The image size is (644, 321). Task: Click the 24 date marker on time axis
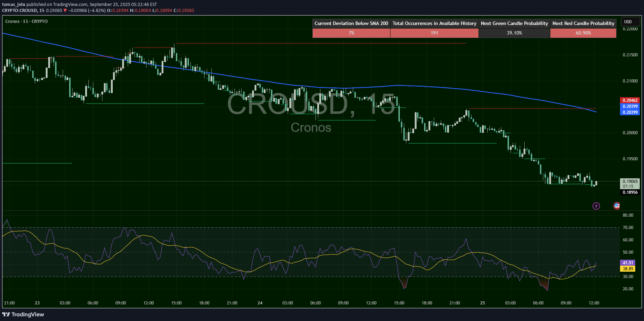coord(260,303)
